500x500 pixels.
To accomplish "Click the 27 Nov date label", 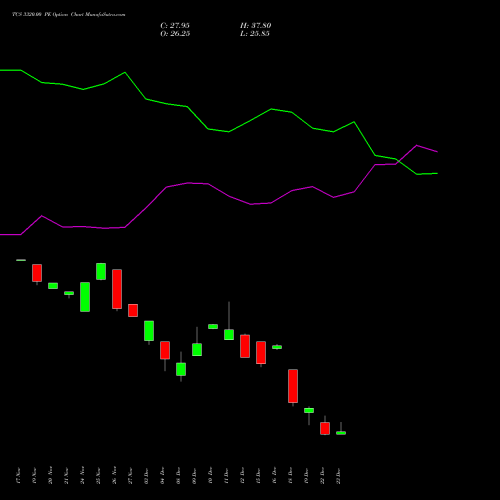I will [x=130, y=476].
